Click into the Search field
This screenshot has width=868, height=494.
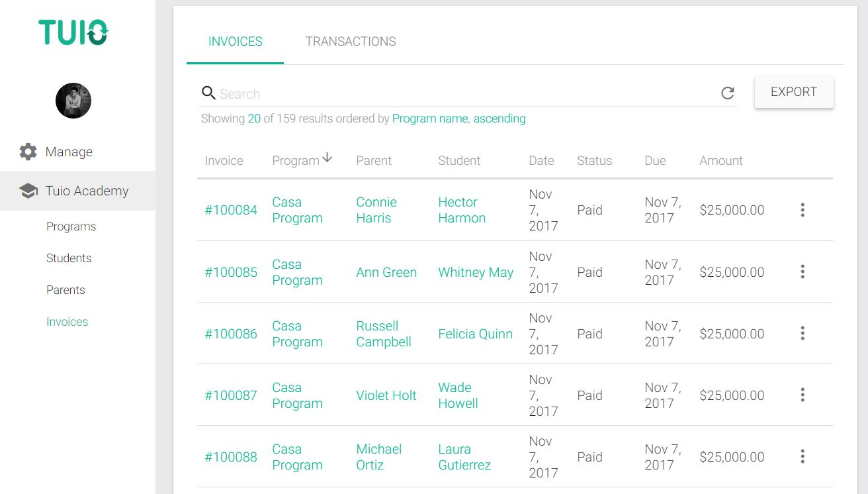click(x=463, y=94)
